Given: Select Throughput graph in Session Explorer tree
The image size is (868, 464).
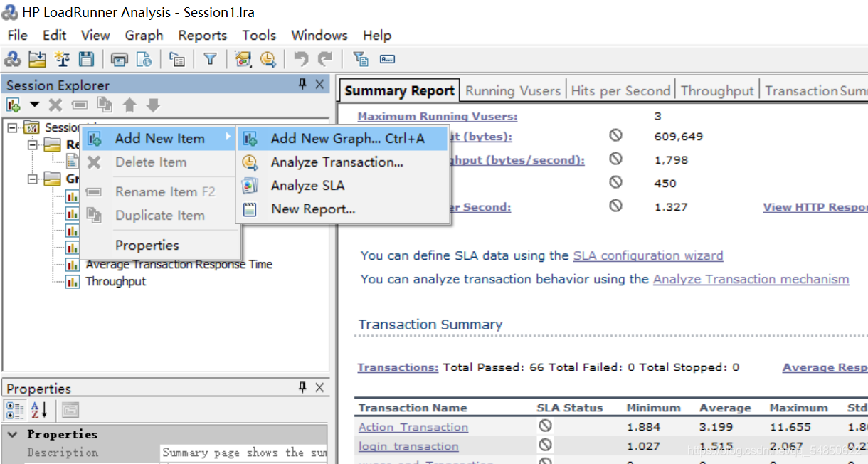Looking at the screenshot, I should point(115,281).
